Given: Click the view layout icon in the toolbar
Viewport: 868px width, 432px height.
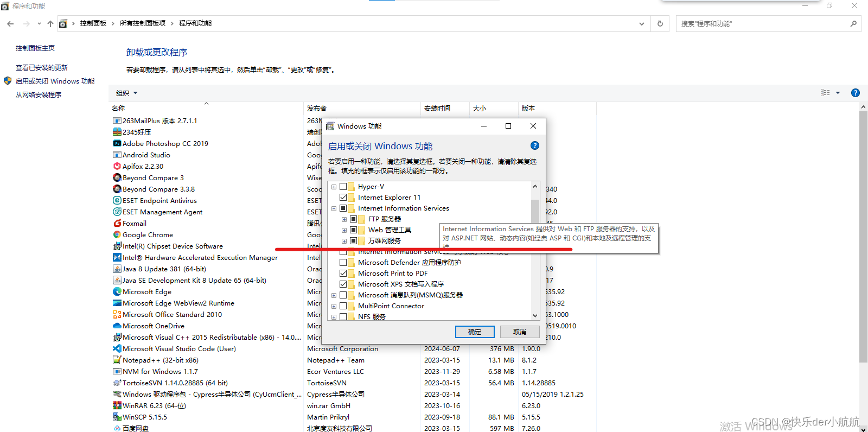Looking at the screenshot, I should click(825, 93).
